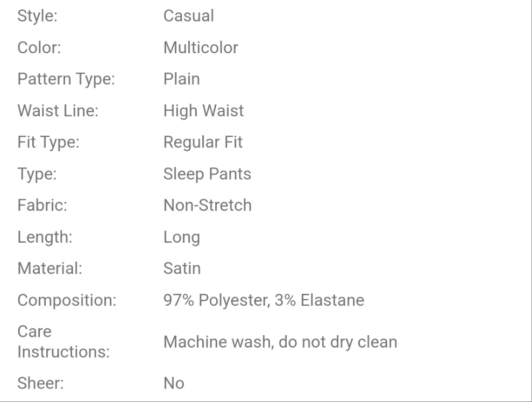Click the "No" value beside Sheer
The width and height of the screenshot is (532, 402).
tap(174, 383)
